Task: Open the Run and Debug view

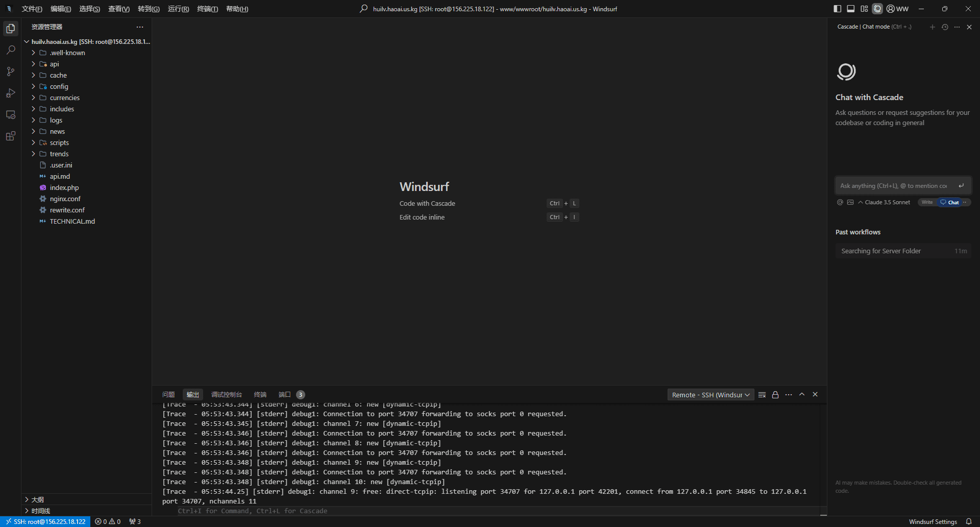Action: click(x=11, y=93)
